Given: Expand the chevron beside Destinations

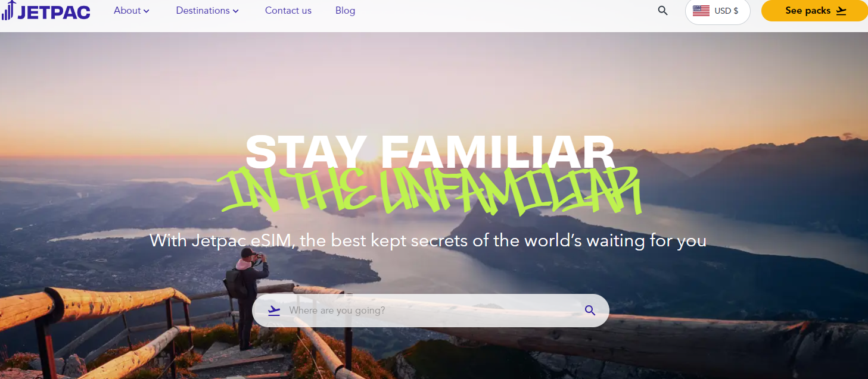Looking at the screenshot, I should tap(236, 11).
